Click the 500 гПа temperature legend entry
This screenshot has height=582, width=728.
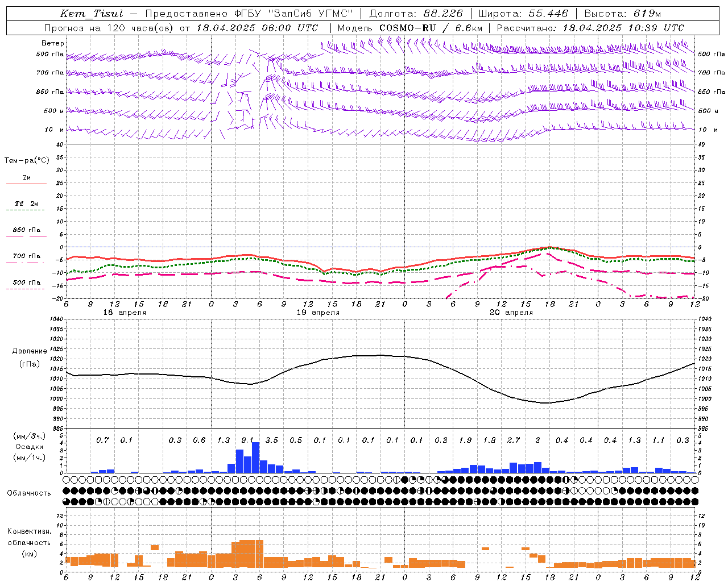[x=27, y=282]
